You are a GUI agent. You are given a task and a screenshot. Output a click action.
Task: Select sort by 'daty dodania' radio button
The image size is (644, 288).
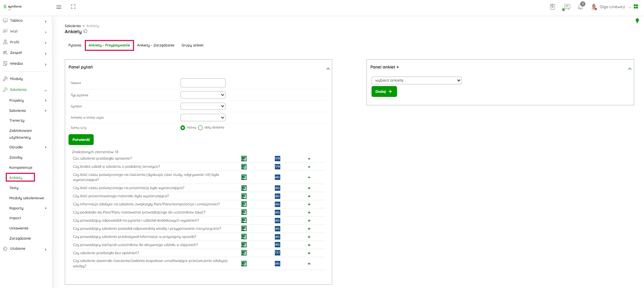point(200,128)
